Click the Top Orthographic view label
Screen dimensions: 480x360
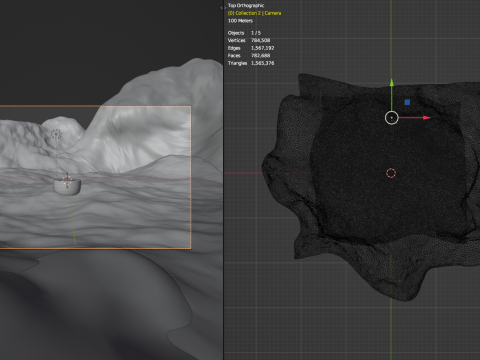tap(246, 5)
